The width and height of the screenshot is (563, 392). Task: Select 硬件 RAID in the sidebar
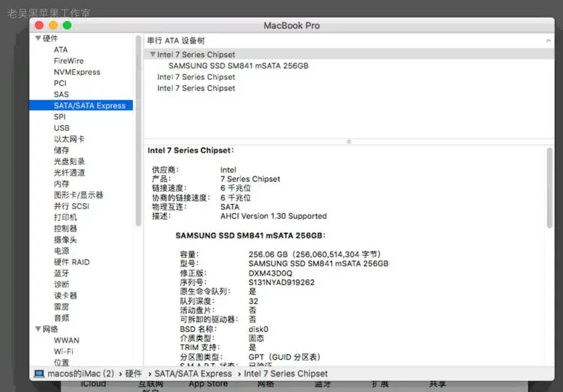pyautogui.click(x=71, y=262)
